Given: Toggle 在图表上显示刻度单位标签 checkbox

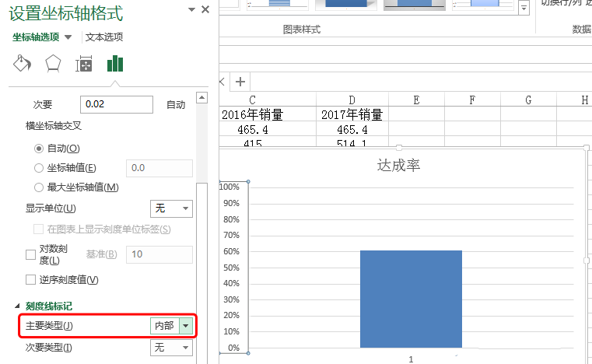Looking at the screenshot, I should pos(38,229).
